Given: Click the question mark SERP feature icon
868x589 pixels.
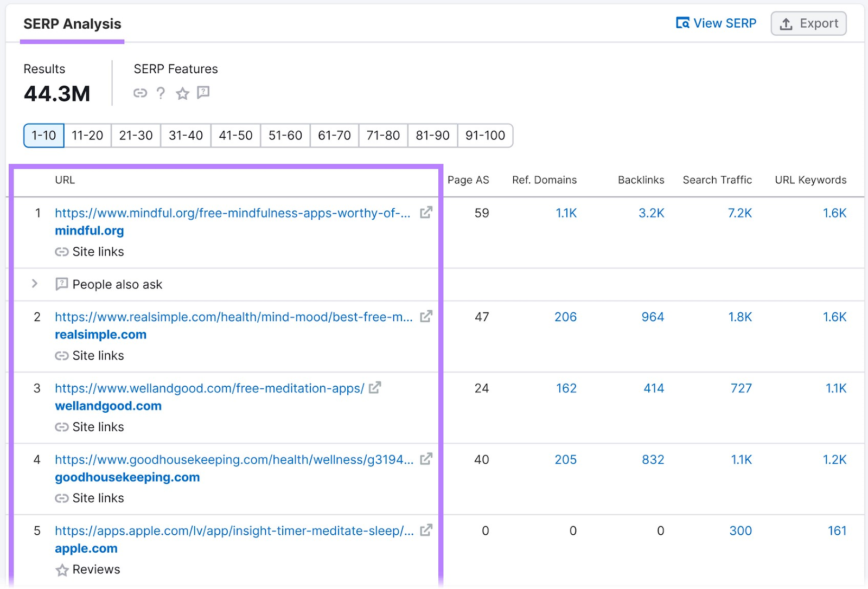Looking at the screenshot, I should 161,93.
